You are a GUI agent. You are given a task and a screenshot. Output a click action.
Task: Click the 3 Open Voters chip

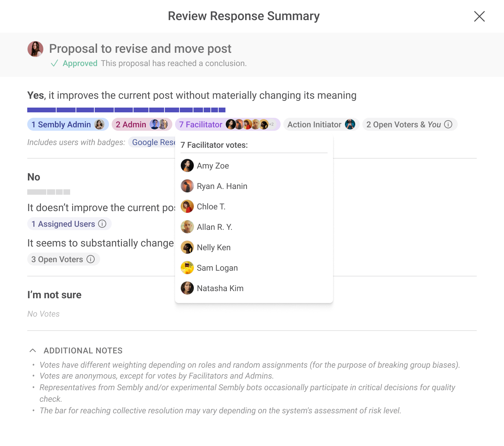pyautogui.click(x=57, y=259)
